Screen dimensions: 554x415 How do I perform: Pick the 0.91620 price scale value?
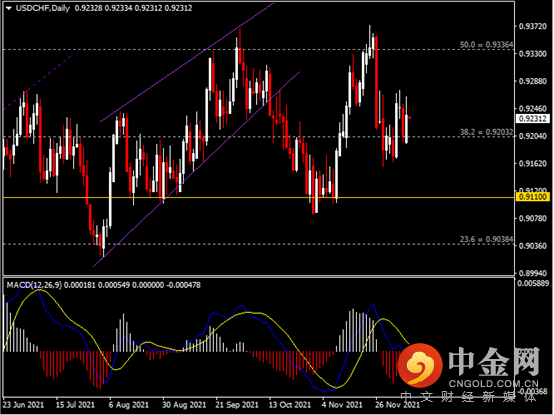click(x=533, y=164)
